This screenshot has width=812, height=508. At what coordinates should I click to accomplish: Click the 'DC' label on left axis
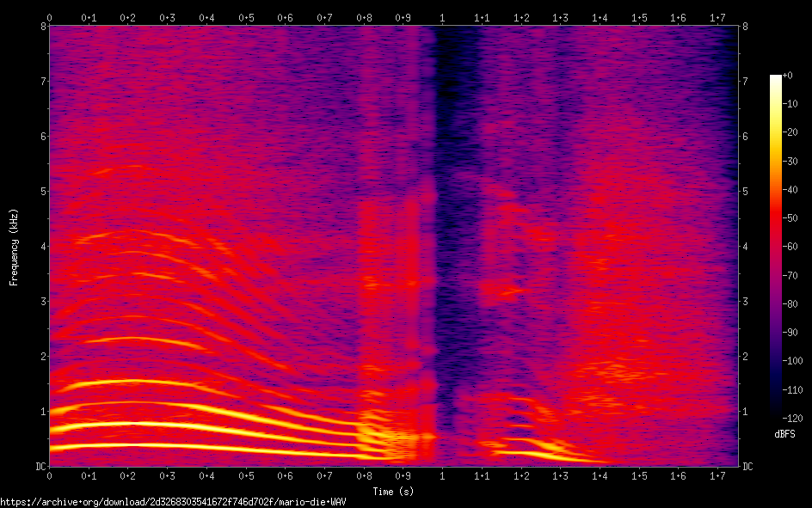pos(40,467)
